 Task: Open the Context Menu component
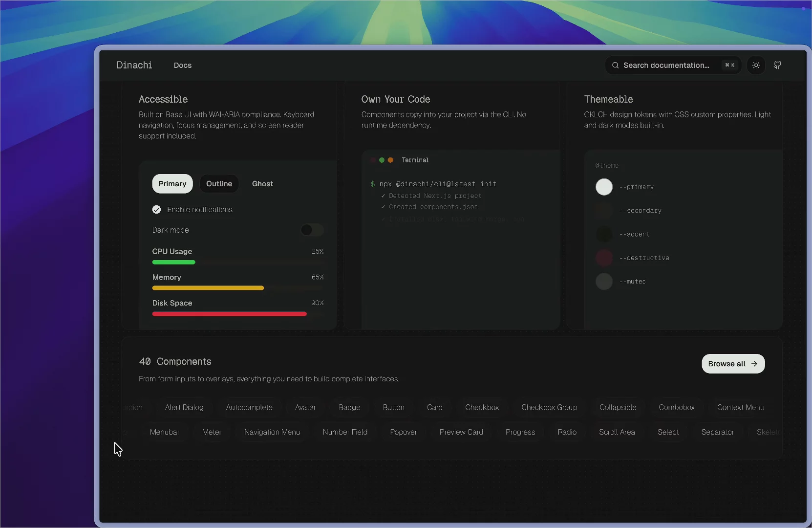coord(741,407)
